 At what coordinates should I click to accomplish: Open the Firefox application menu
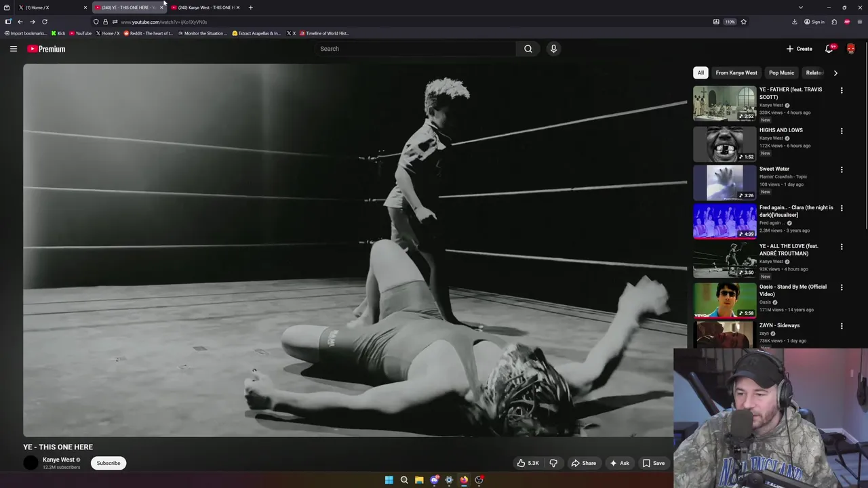point(860,22)
